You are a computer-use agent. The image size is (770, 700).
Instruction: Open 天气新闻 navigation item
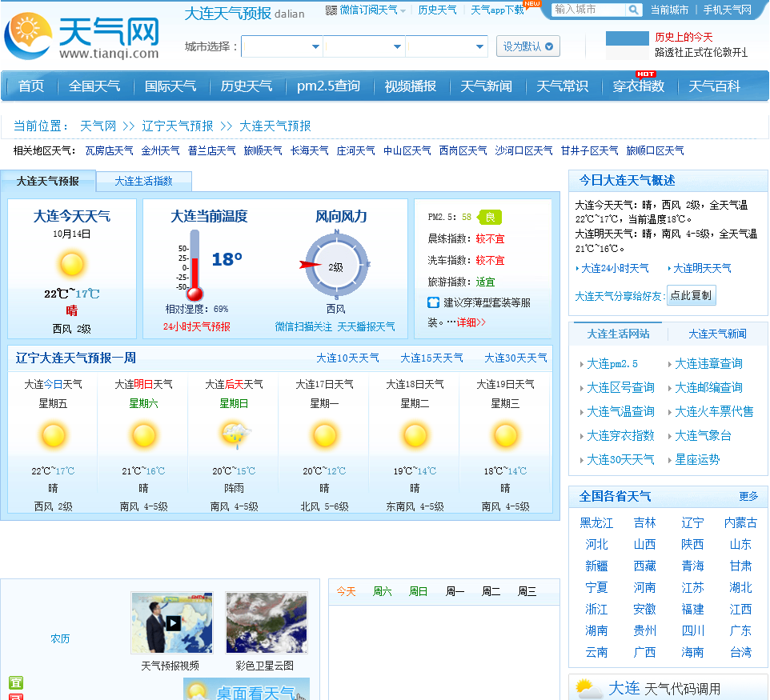pyautogui.click(x=486, y=86)
